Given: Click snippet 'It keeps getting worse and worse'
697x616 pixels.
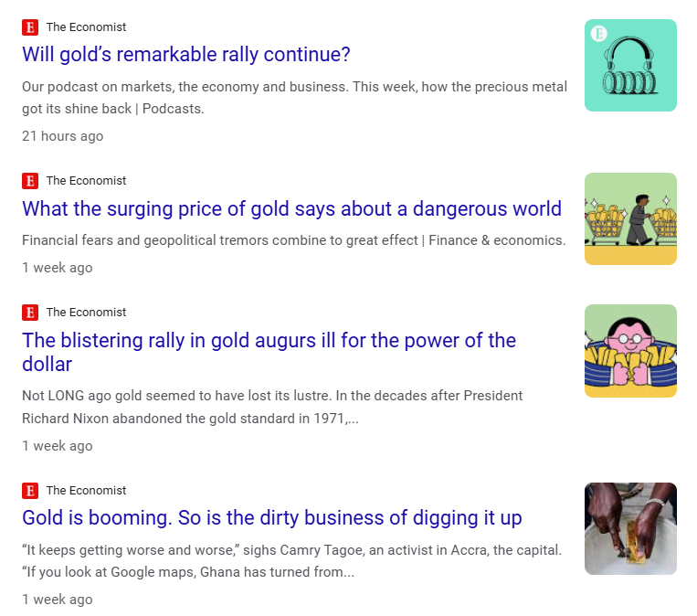Looking at the screenshot, I should (291, 561).
